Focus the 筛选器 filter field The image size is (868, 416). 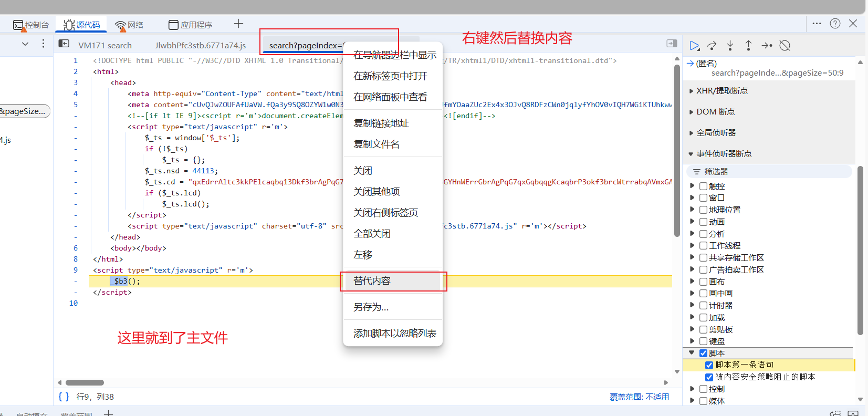pos(769,172)
